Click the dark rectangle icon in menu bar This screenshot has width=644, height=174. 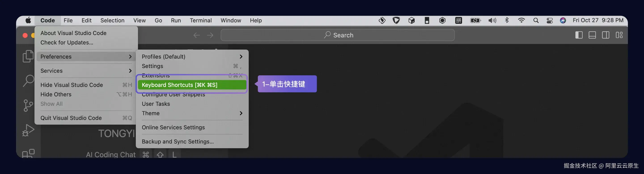click(x=427, y=21)
